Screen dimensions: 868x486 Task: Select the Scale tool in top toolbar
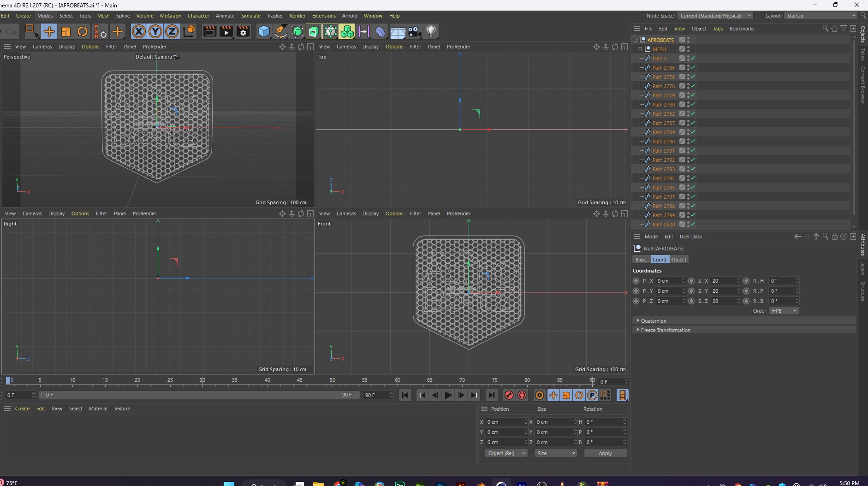coord(66,31)
